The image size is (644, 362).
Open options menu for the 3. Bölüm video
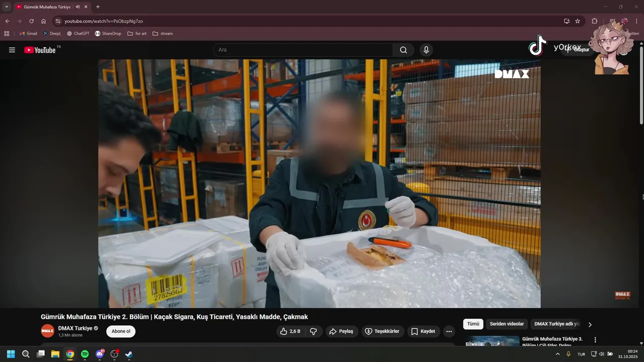pos(595,340)
